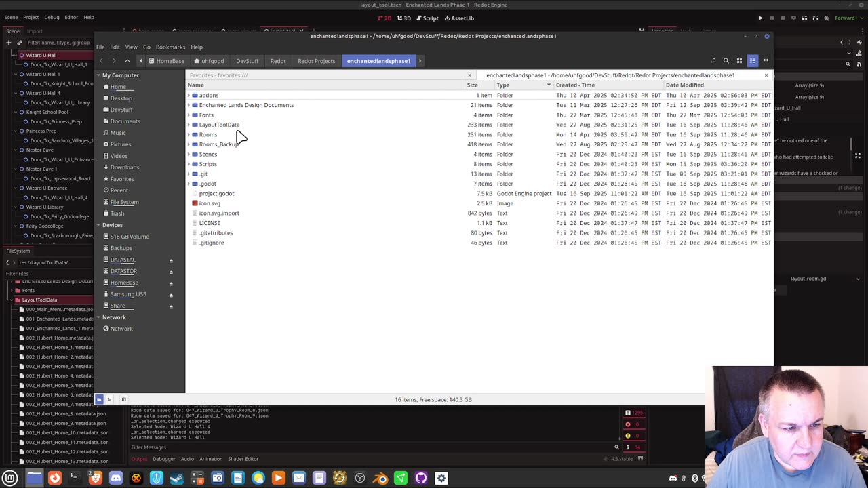The image size is (868, 488).
Task: Switch to compact view mode
Action: pyautogui.click(x=766, y=61)
